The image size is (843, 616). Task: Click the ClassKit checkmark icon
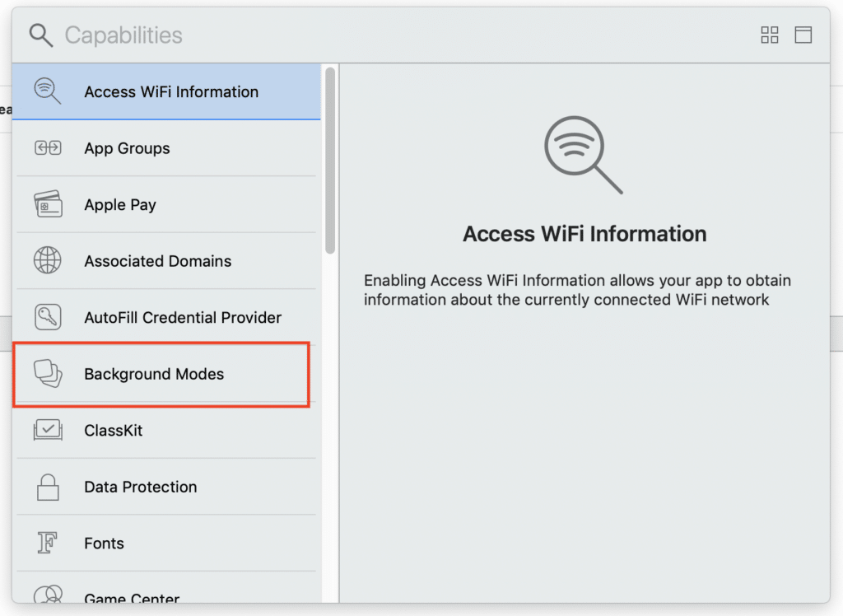click(x=48, y=430)
